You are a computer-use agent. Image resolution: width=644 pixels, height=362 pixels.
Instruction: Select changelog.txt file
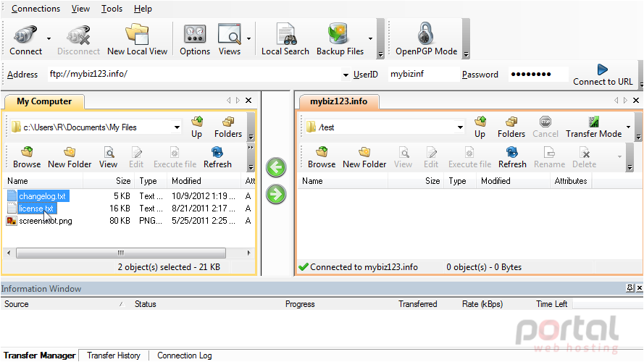[42, 196]
